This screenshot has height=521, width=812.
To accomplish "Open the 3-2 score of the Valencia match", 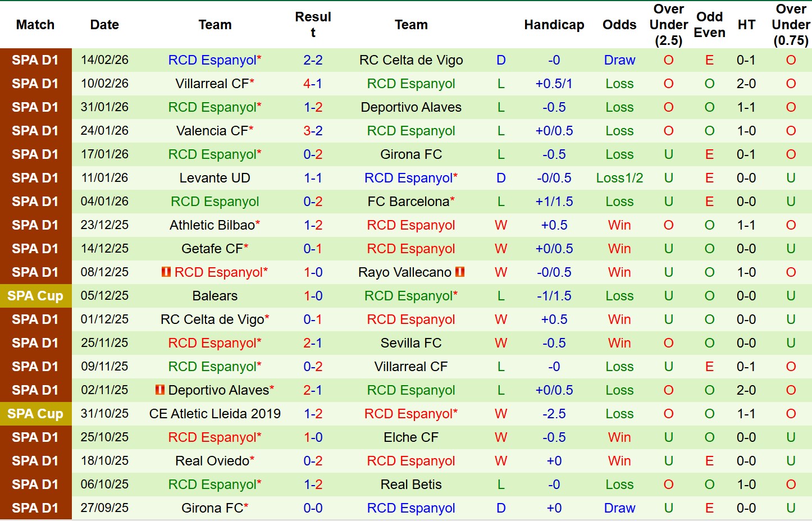I will tap(313, 131).
